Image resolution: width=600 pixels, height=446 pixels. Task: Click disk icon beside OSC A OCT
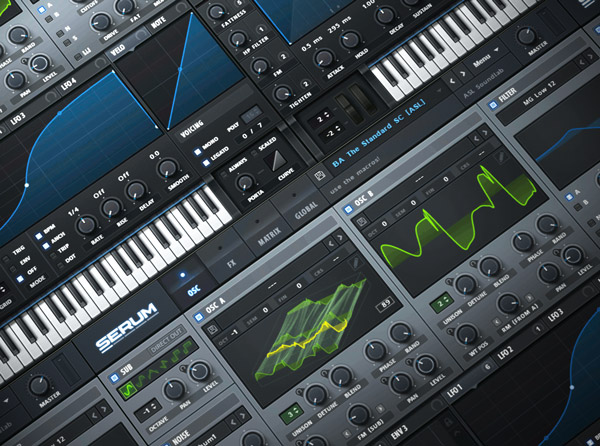point(212,329)
